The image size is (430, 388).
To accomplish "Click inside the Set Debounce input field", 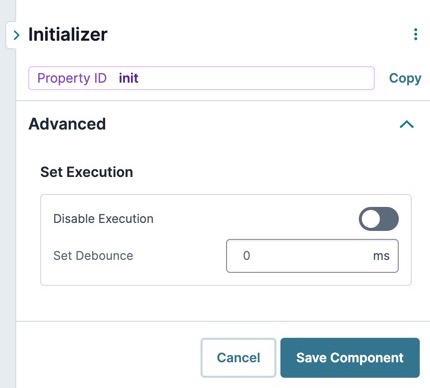I will pyautogui.click(x=312, y=256).
